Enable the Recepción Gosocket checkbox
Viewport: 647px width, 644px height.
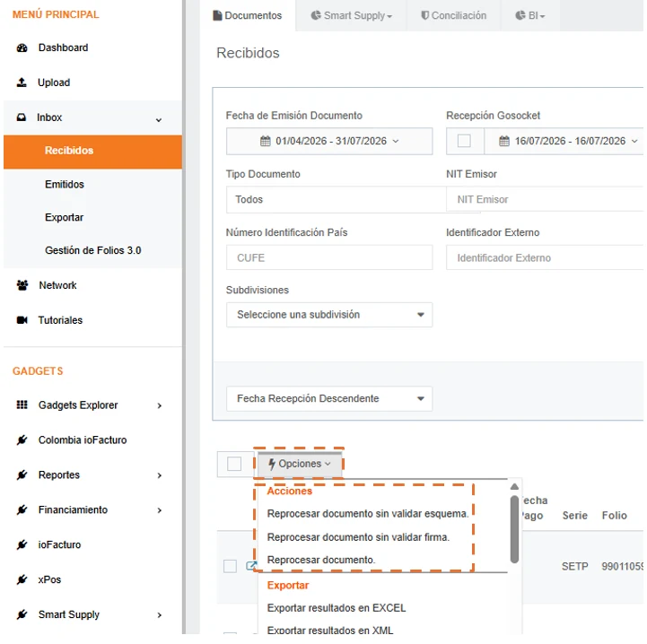(x=464, y=141)
